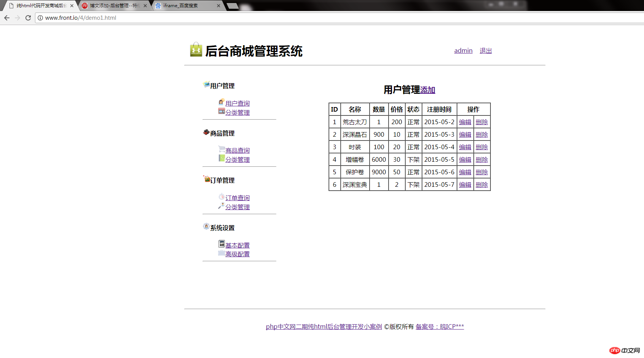Click the 操作 column header
The width and height of the screenshot is (644, 358).
pyautogui.click(x=473, y=109)
